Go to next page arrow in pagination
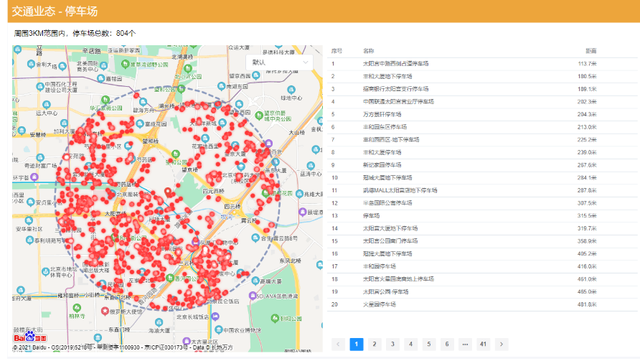This screenshot has width=640, height=361. [501, 344]
